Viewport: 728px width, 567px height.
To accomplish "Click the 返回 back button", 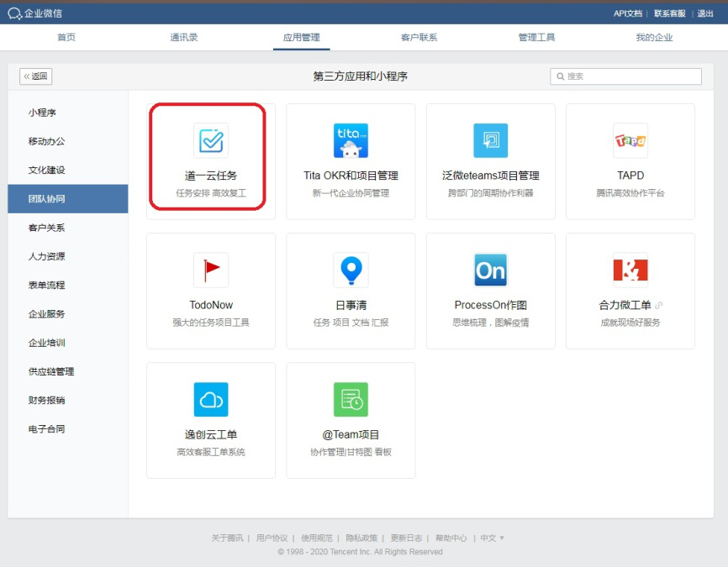I will tap(35, 76).
